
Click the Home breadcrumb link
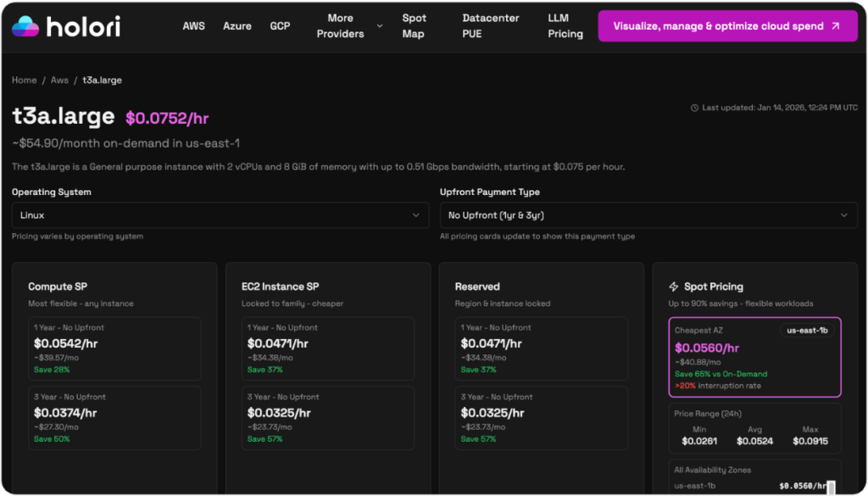[24, 81]
